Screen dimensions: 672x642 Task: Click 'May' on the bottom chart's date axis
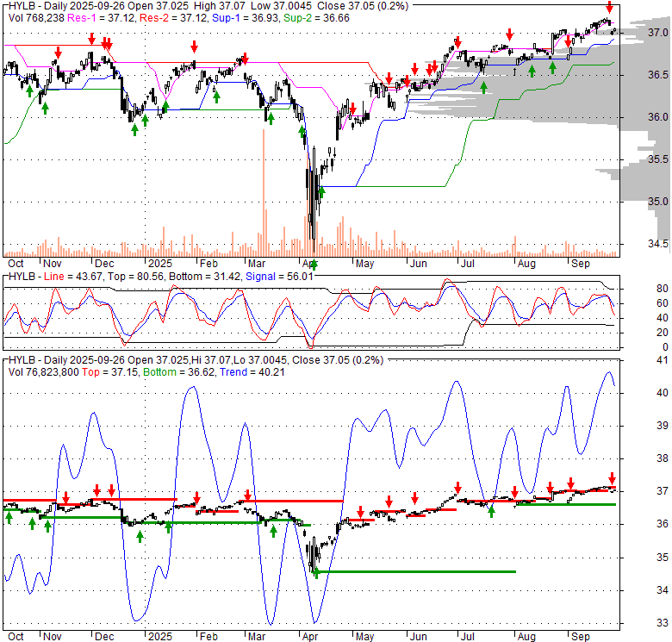[x=364, y=637]
